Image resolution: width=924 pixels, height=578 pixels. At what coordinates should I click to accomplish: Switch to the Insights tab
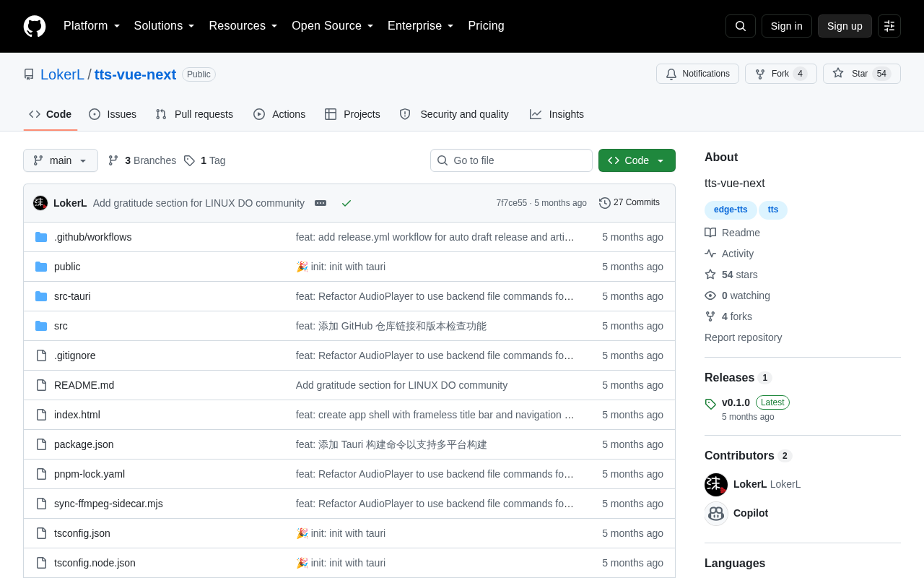pos(557,114)
